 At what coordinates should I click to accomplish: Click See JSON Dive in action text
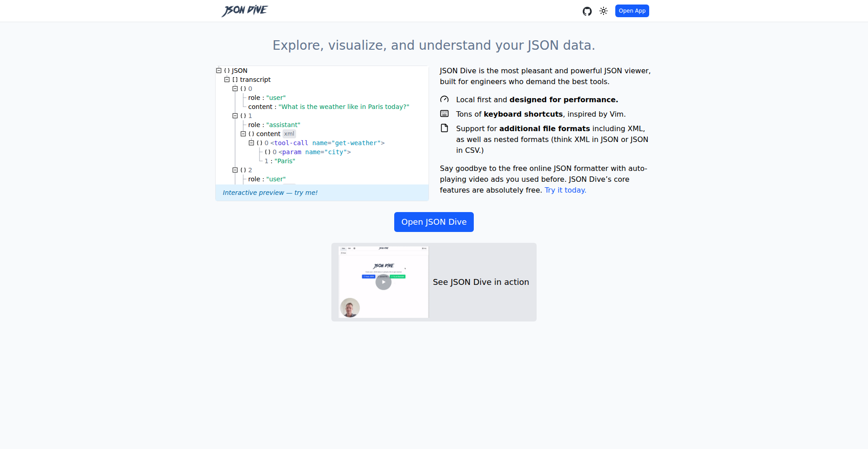tap(481, 282)
